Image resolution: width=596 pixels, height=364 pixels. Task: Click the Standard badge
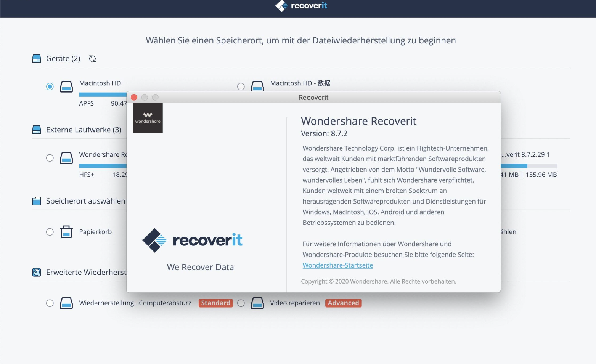point(215,303)
